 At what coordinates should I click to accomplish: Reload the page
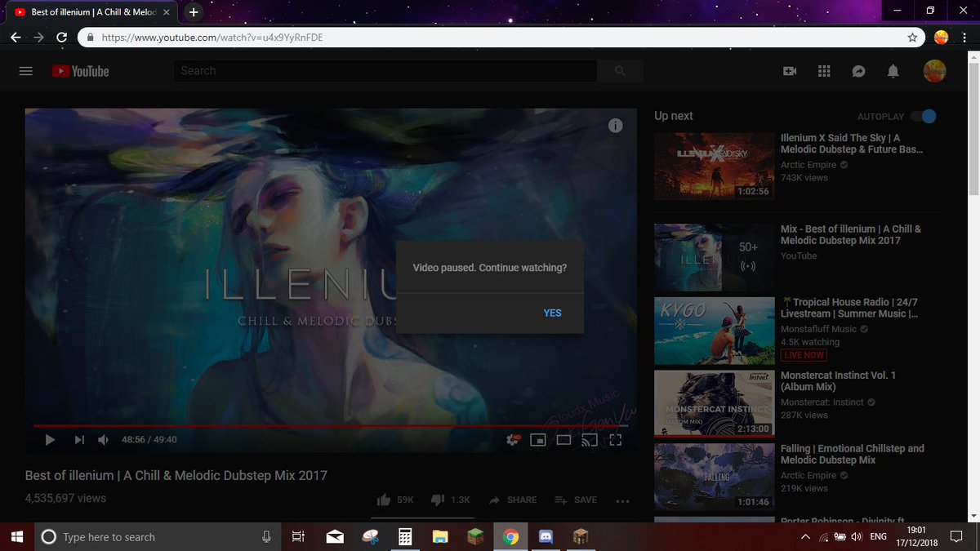point(62,38)
